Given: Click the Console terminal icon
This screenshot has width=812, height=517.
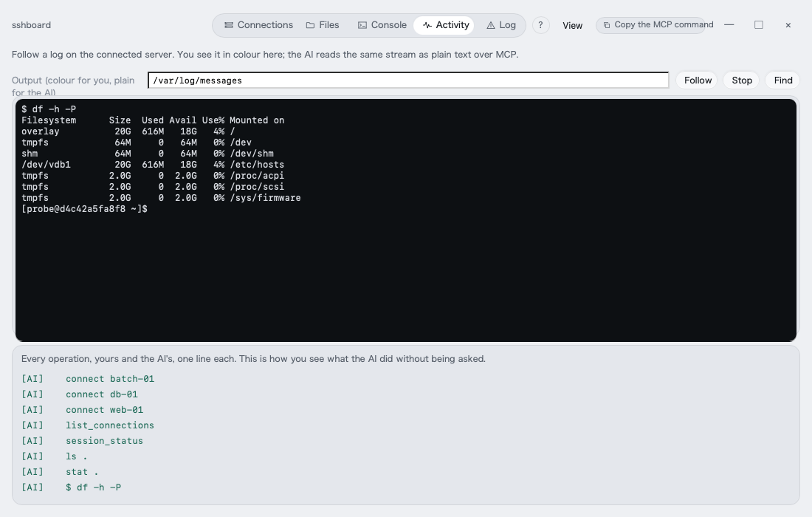Looking at the screenshot, I should 362,25.
